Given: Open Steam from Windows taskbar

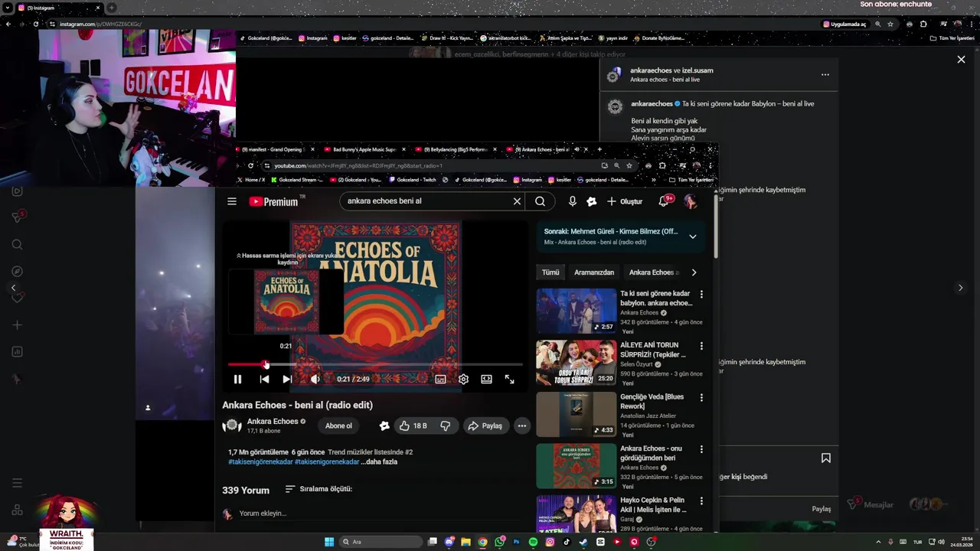Looking at the screenshot, I should 583,542.
